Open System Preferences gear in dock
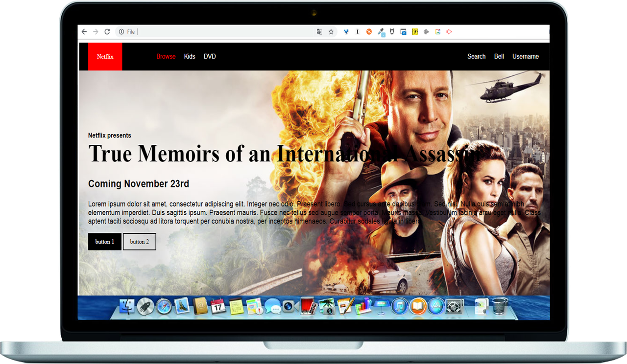 [x=455, y=307]
